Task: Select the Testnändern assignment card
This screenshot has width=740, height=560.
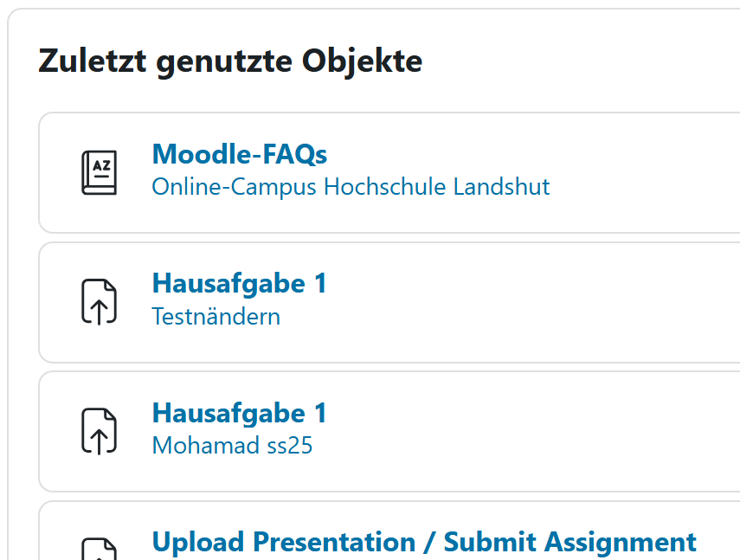Action: (389, 301)
